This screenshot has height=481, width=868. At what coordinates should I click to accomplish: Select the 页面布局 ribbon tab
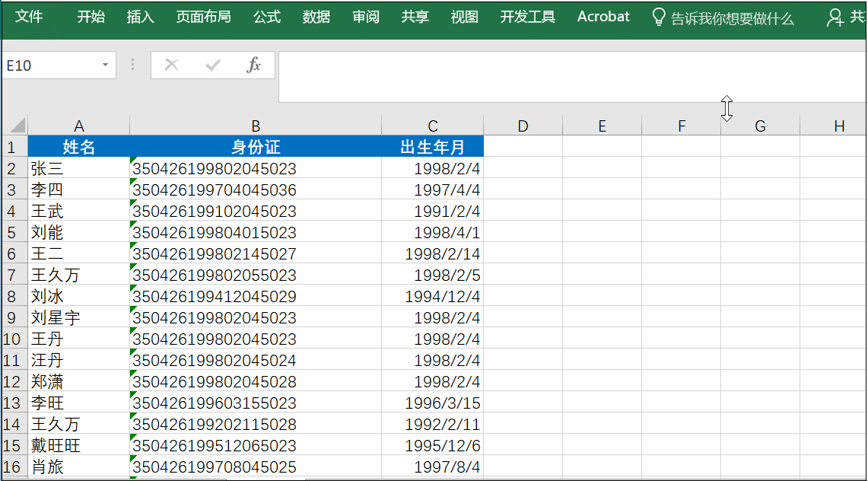click(x=203, y=17)
